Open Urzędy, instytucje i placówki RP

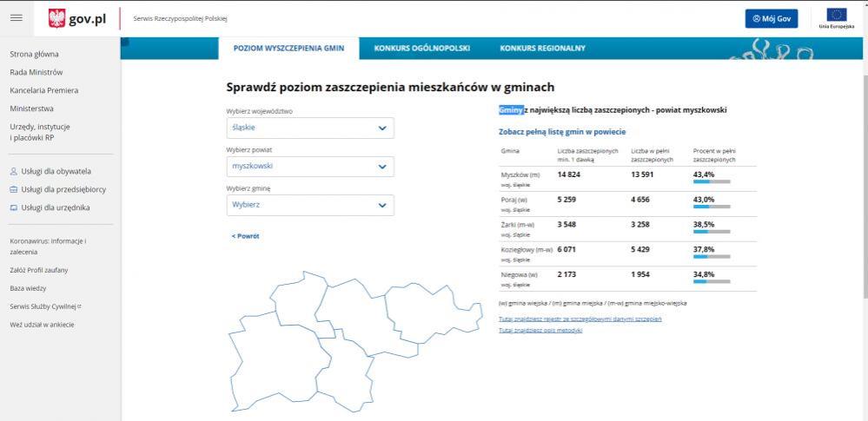tap(40, 132)
